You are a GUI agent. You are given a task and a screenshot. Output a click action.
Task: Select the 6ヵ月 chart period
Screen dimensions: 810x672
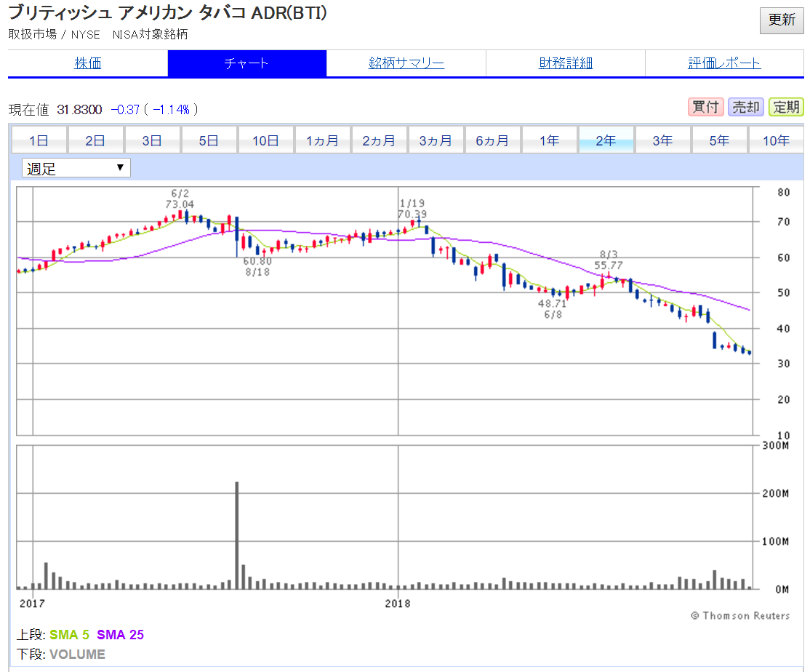click(492, 140)
